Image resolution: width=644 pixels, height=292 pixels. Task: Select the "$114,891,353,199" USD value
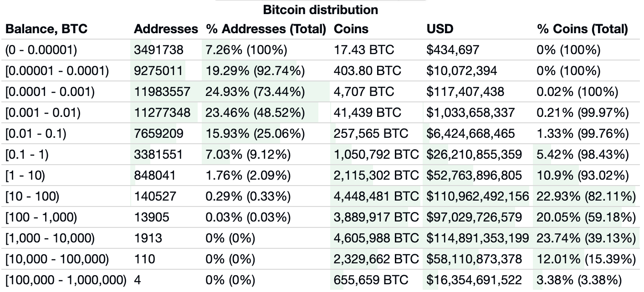(x=477, y=238)
